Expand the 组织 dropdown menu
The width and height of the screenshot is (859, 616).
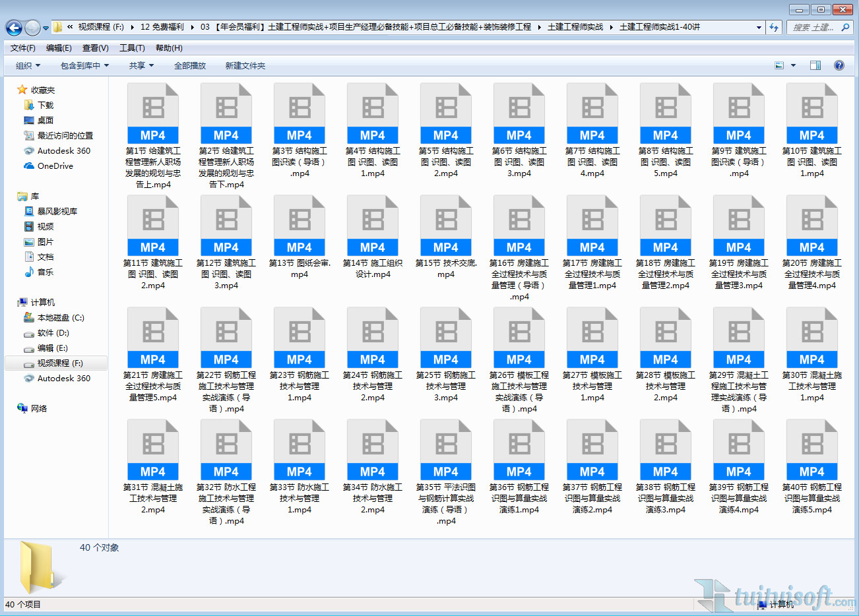28,66
